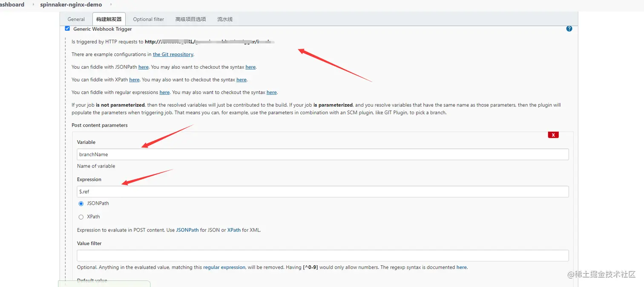The image size is (644, 287).
Task: Open the regular expressions syntax 'here' link
Action: (x=272, y=93)
